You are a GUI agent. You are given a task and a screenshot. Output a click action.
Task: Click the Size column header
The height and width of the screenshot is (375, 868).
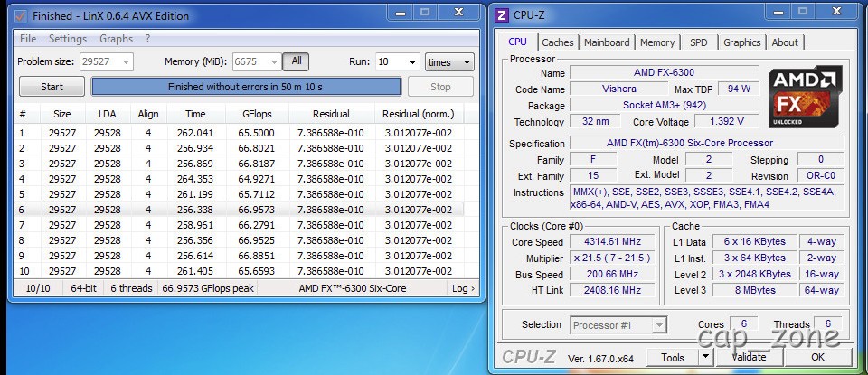click(x=62, y=114)
